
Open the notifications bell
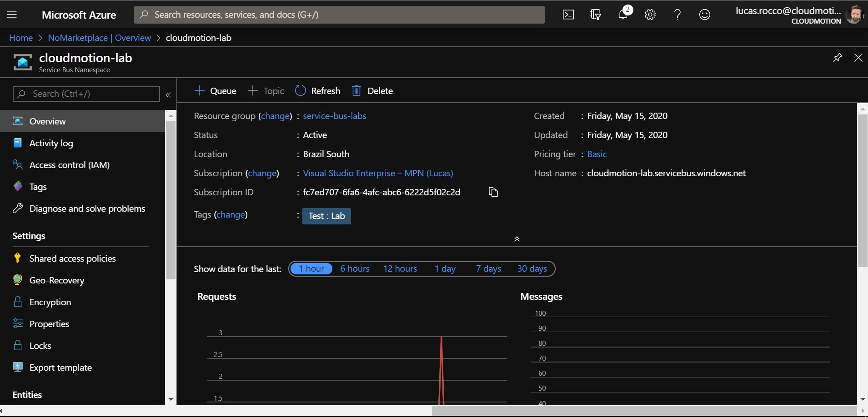pos(623,14)
